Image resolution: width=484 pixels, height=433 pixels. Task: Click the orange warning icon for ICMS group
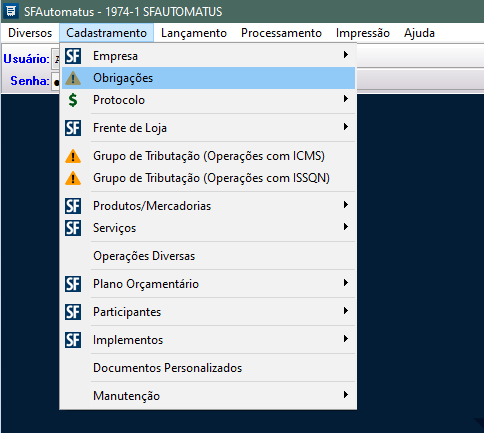pyautogui.click(x=73, y=156)
